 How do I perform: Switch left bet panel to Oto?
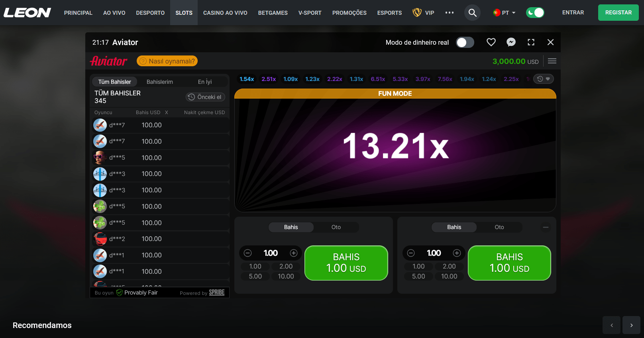point(336,227)
